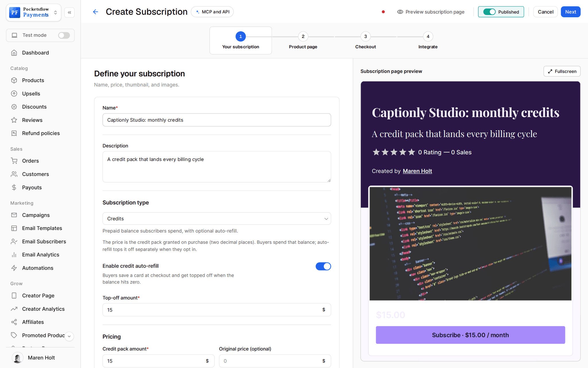Open the Subscription type Credits dropdown
Image resolution: width=588 pixels, height=368 pixels.
pos(217,218)
